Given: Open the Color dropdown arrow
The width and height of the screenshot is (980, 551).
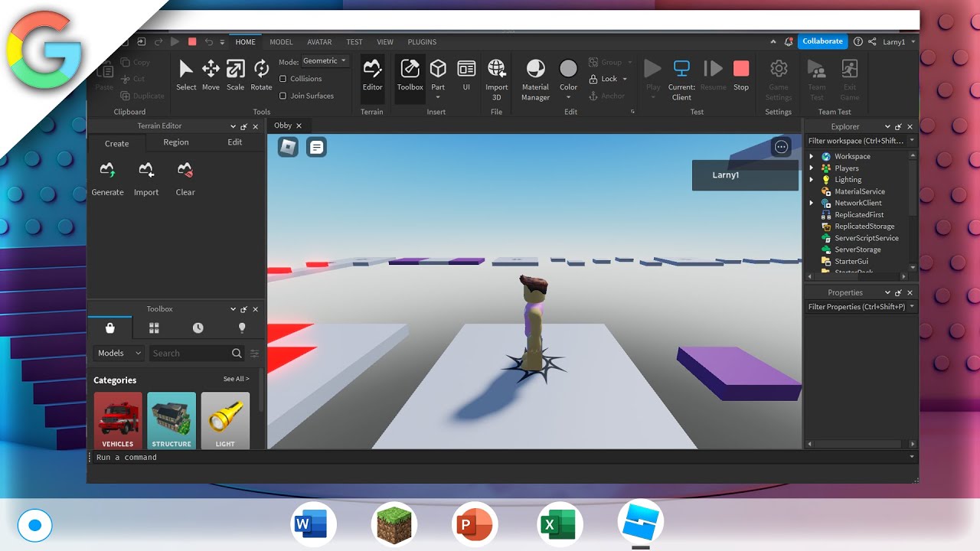Looking at the screenshot, I should tap(568, 97).
